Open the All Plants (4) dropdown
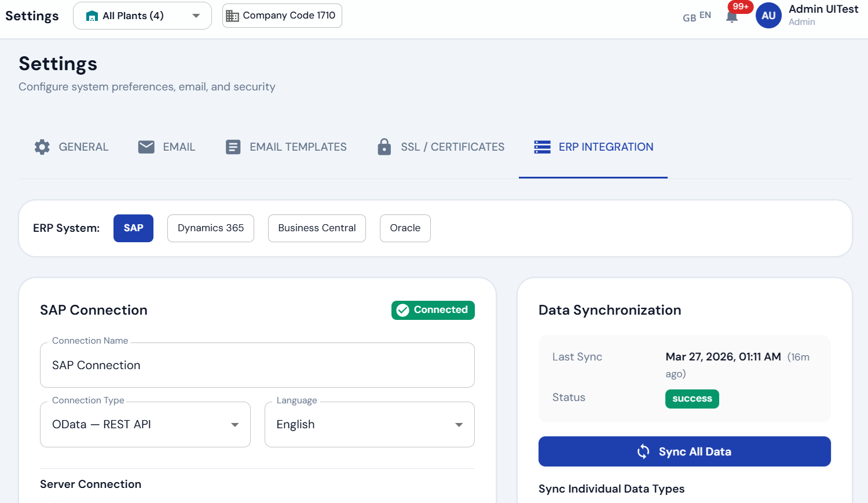The height and width of the screenshot is (503, 868). (x=142, y=16)
